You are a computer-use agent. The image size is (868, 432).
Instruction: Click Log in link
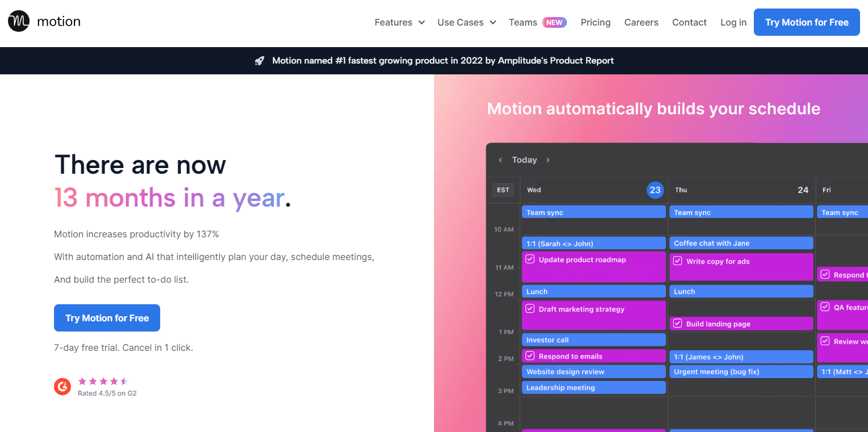pos(733,23)
